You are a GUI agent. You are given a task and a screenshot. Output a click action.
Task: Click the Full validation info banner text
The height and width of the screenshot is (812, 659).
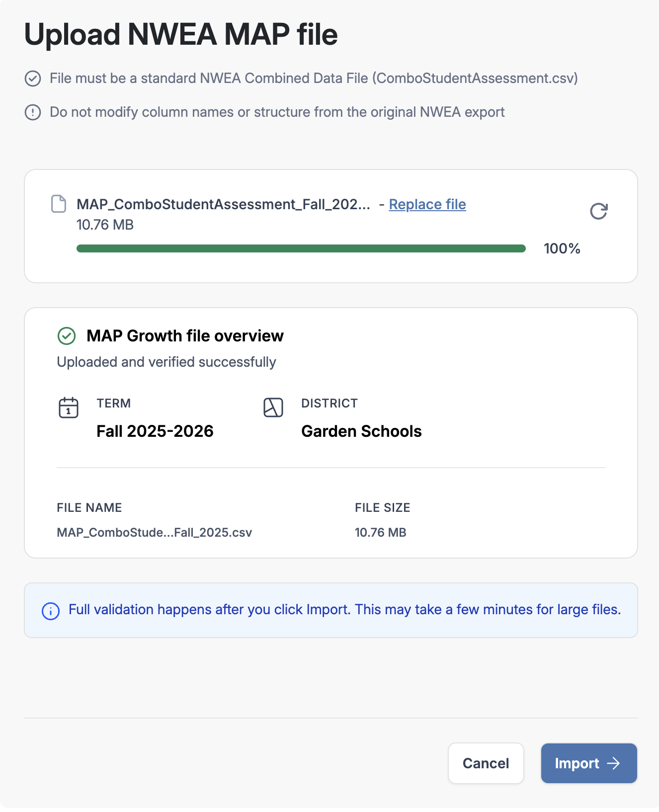(x=345, y=610)
